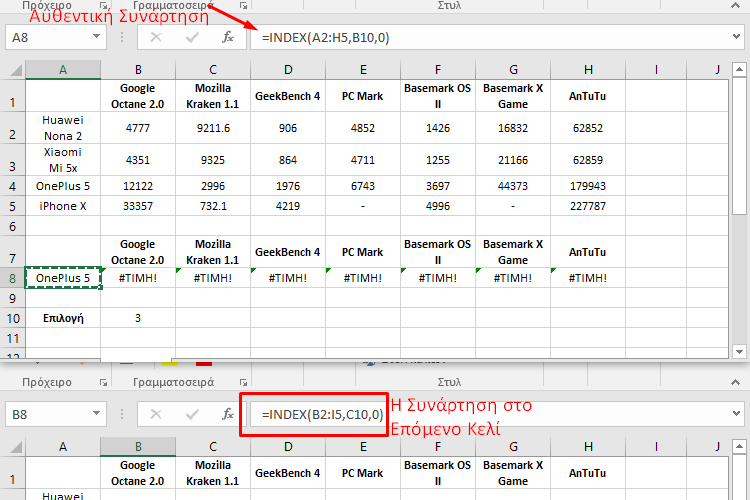750x500 pixels.
Task: Expand the formula bar containing =INDEX(B2:I5,C10,0)
Action: (737, 413)
